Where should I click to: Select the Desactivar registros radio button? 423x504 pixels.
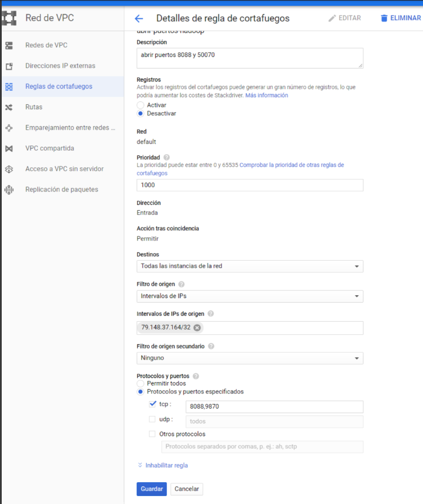click(140, 113)
